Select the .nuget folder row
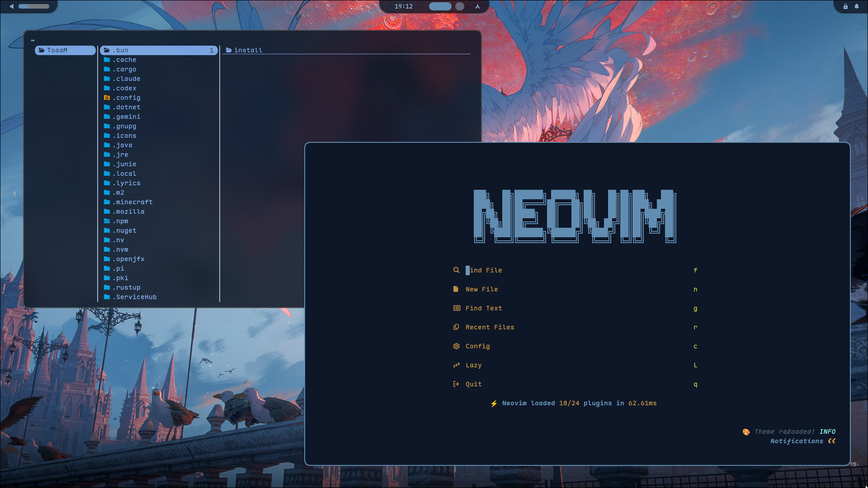 pos(159,230)
